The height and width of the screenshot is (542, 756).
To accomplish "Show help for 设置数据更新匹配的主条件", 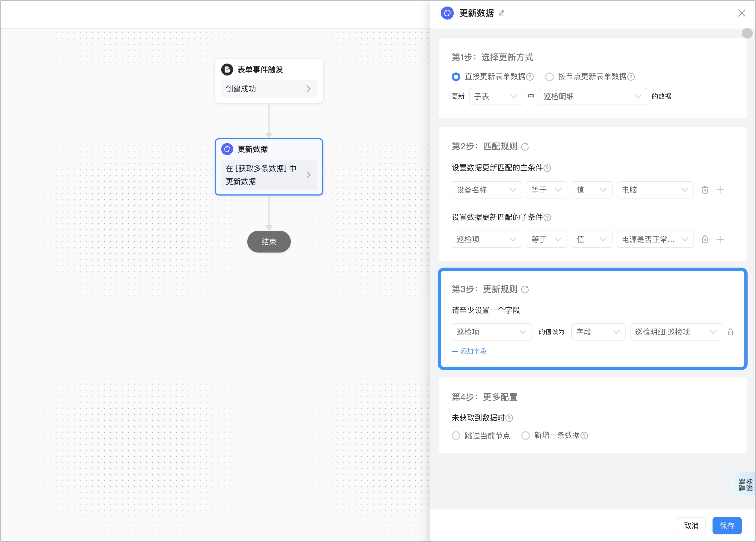I will 547,168.
